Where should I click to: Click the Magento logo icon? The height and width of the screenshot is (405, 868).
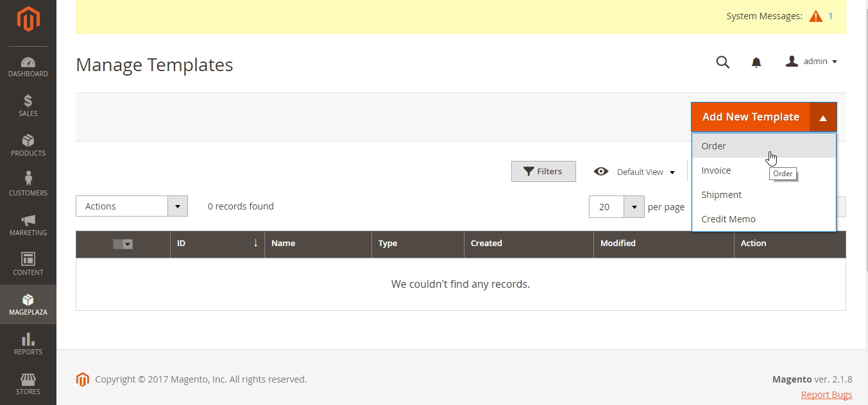[28, 19]
